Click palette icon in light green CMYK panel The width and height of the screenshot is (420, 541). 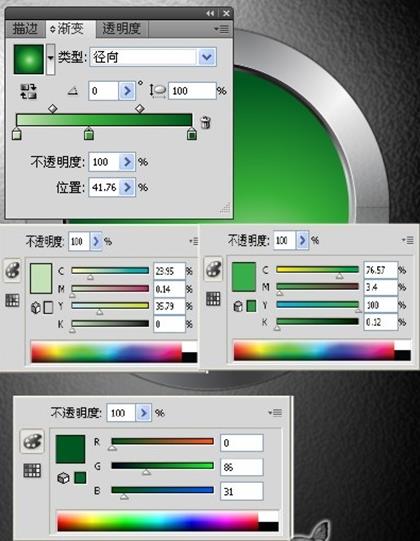13,270
